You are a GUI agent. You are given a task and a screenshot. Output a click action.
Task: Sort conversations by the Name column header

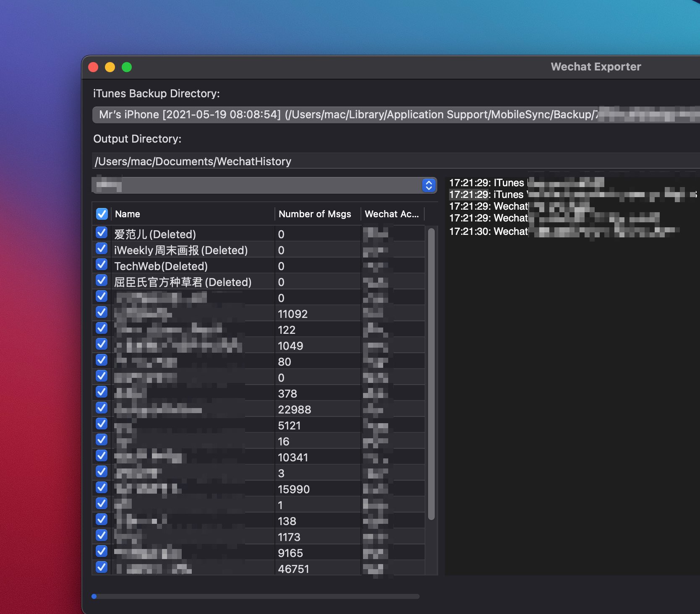tap(128, 214)
